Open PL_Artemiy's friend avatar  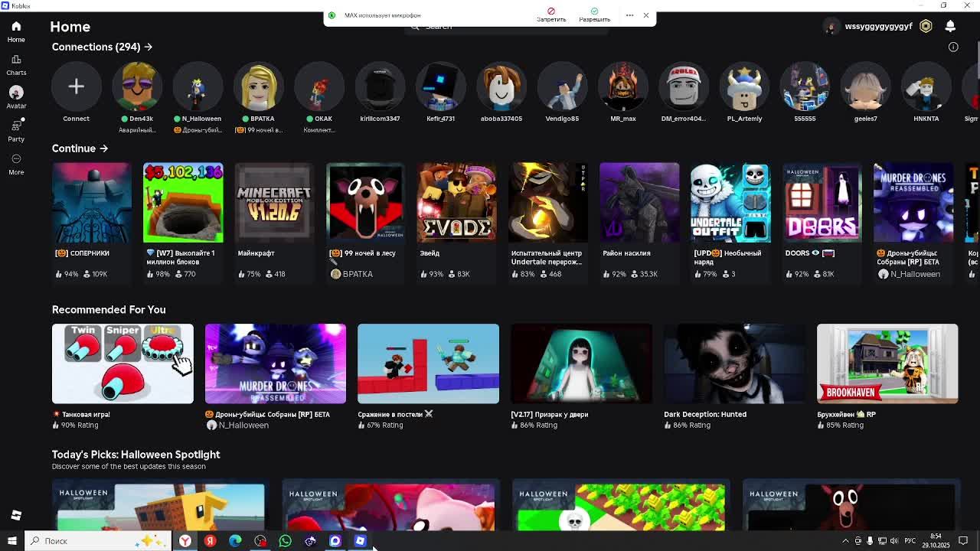click(x=744, y=86)
